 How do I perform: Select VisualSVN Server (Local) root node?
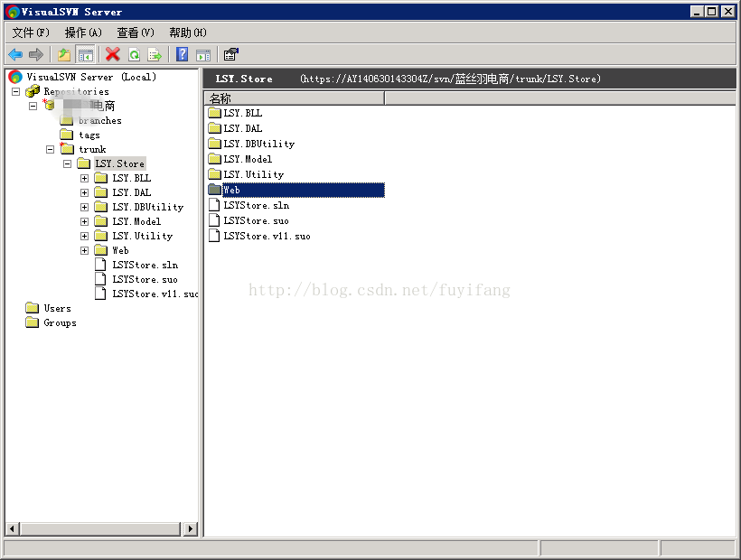coord(90,77)
